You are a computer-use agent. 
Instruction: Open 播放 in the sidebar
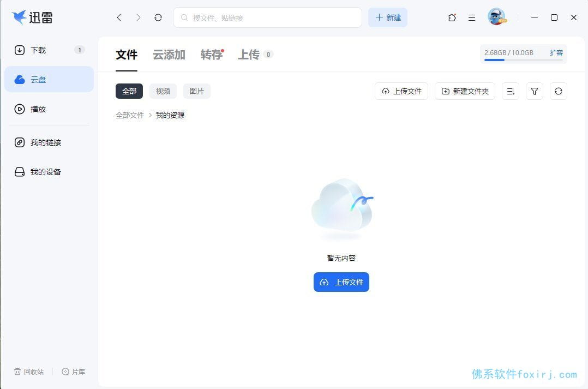coord(49,109)
